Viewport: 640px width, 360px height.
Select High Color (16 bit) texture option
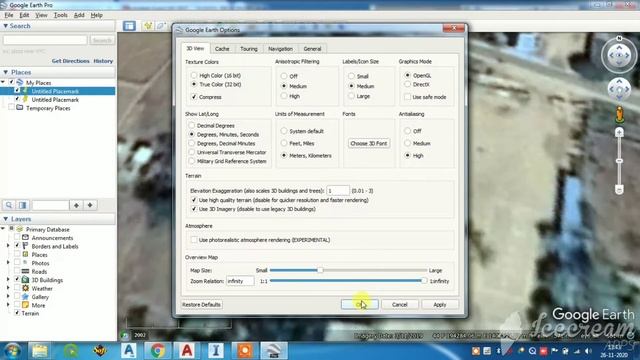194,75
